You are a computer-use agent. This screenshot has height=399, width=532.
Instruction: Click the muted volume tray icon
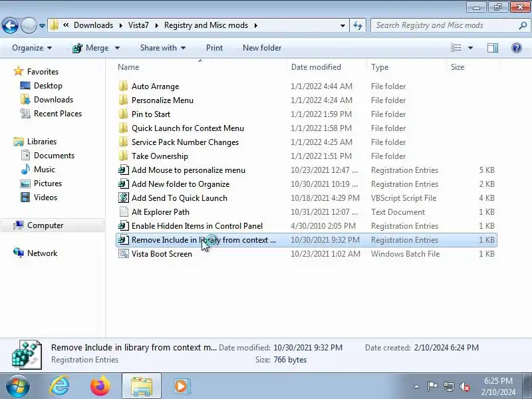(465, 386)
